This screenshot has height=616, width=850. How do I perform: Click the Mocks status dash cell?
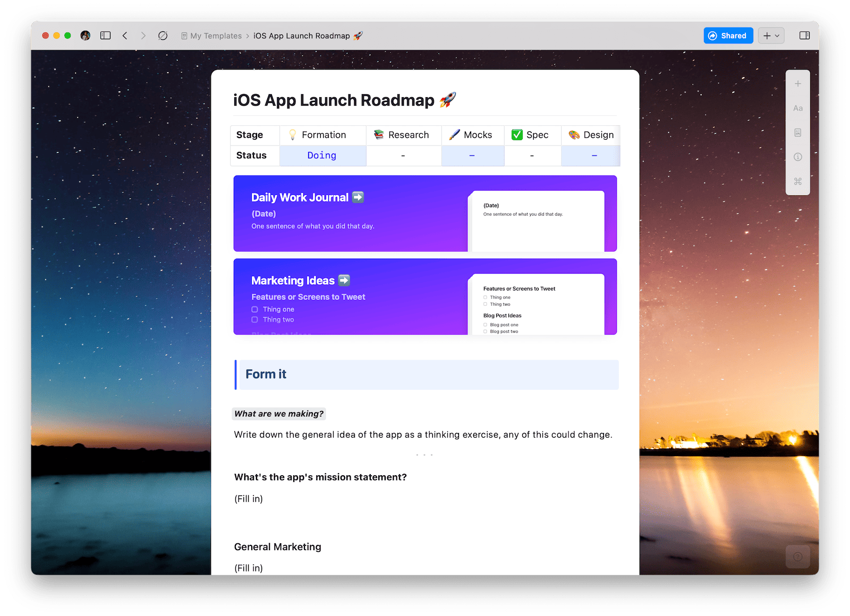473,156
